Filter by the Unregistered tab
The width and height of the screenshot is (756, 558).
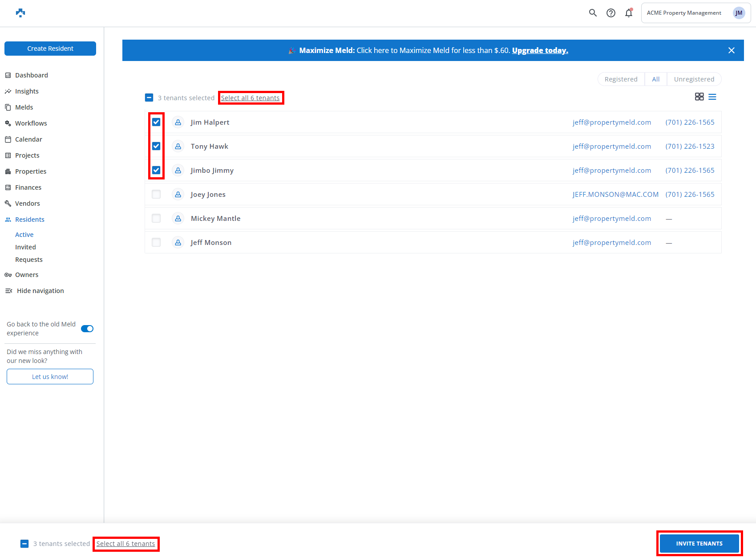click(694, 79)
